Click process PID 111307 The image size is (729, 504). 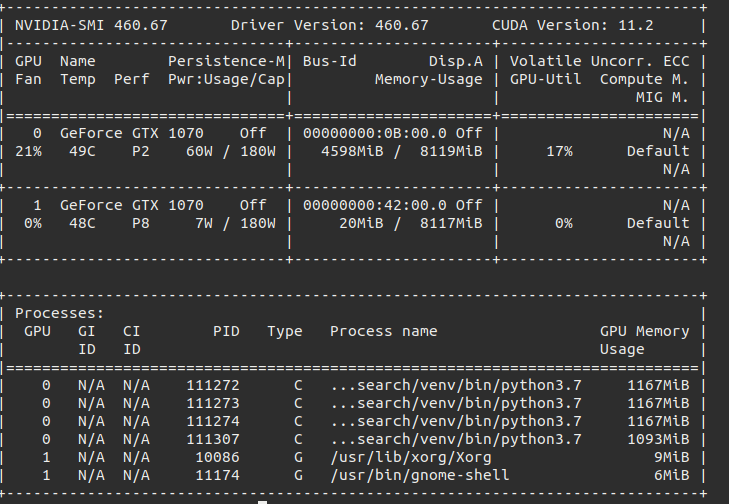click(x=213, y=439)
